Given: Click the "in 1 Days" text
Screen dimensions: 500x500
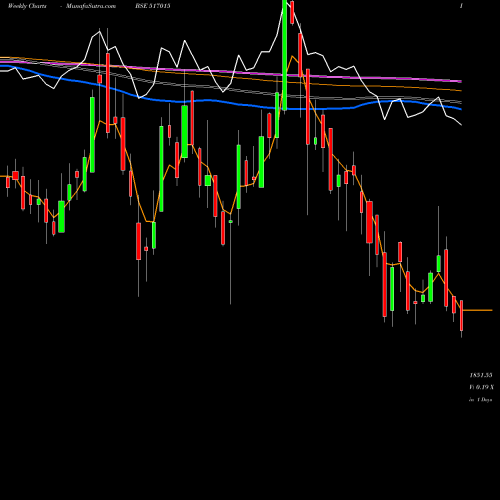Looking at the screenshot, I should tap(480, 399).
